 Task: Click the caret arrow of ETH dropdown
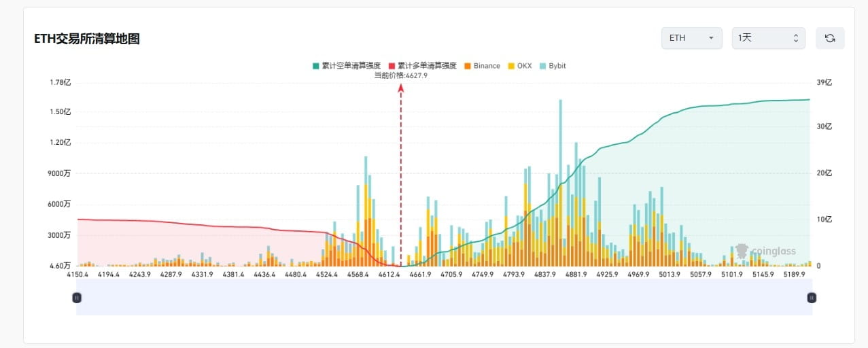click(x=711, y=38)
